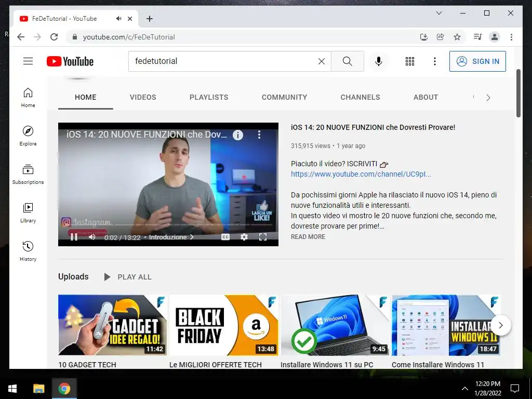Switch to the VIDEOS tab
The height and width of the screenshot is (399, 532).
pos(143,97)
